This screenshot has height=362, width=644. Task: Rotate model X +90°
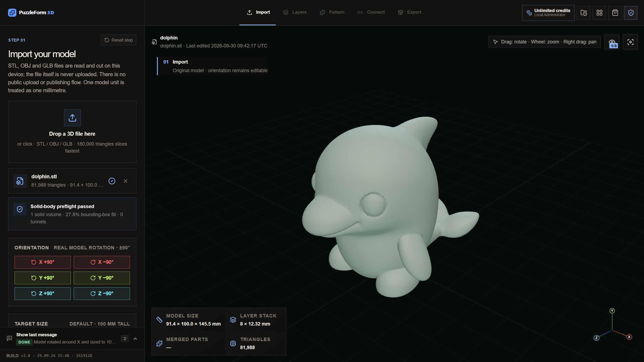(x=43, y=262)
